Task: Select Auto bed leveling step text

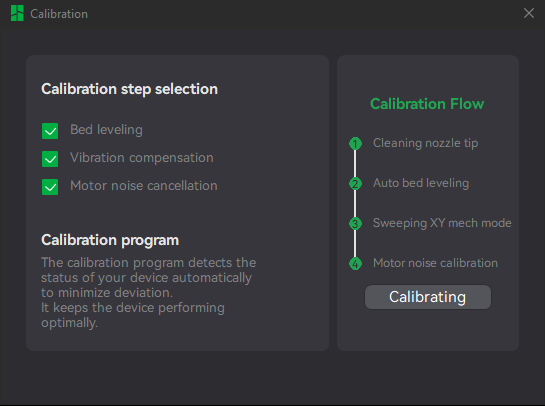Action: pos(421,183)
